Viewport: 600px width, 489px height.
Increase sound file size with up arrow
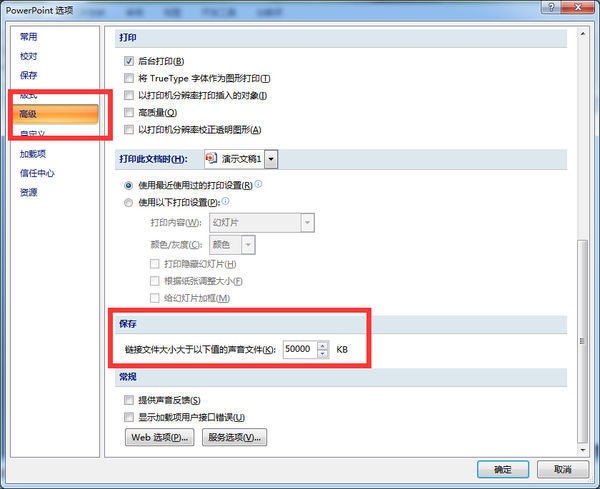[322, 345]
